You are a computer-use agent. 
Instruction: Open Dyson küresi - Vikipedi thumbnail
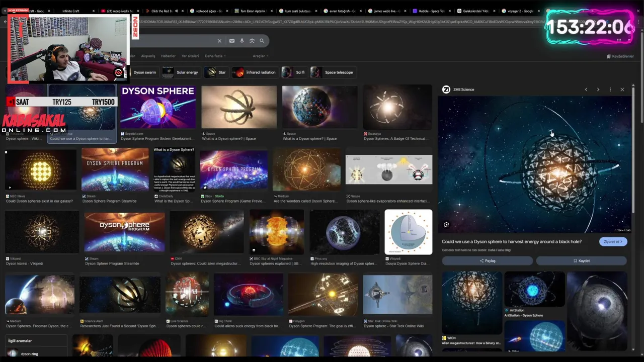[x=42, y=232]
